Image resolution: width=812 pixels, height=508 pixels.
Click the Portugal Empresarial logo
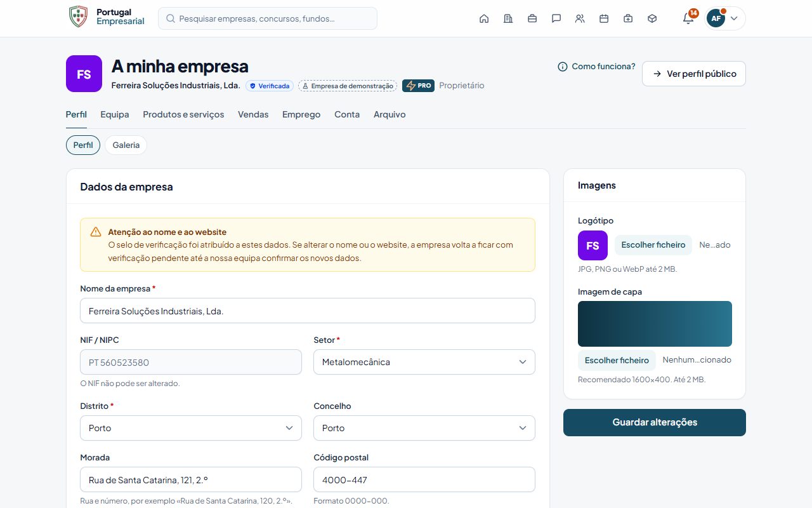click(x=107, y=17)
